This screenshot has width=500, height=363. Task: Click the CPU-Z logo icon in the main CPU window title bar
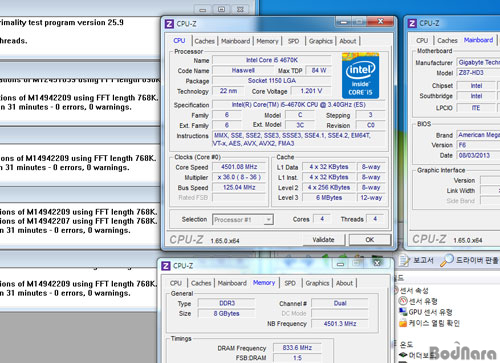(x=169, y=24)
